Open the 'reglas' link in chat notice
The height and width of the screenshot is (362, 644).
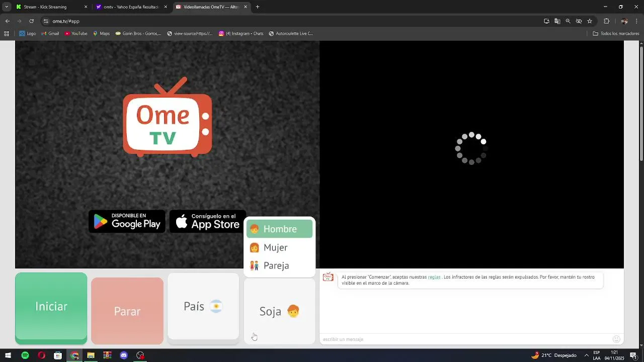(x=434, y=277)
